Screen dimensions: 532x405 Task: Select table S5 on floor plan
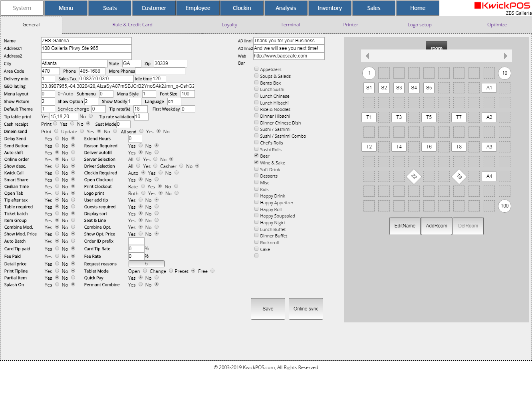[x=429, y=88]
